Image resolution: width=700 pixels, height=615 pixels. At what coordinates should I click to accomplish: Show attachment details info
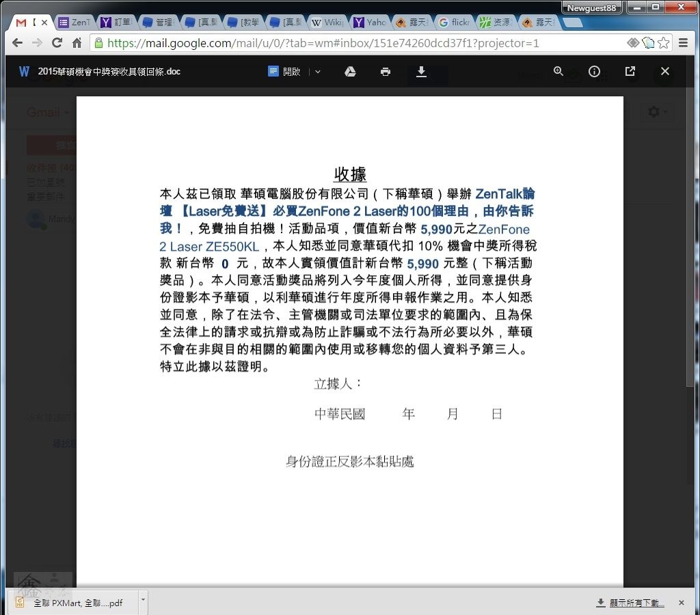[x=594, y=71]
